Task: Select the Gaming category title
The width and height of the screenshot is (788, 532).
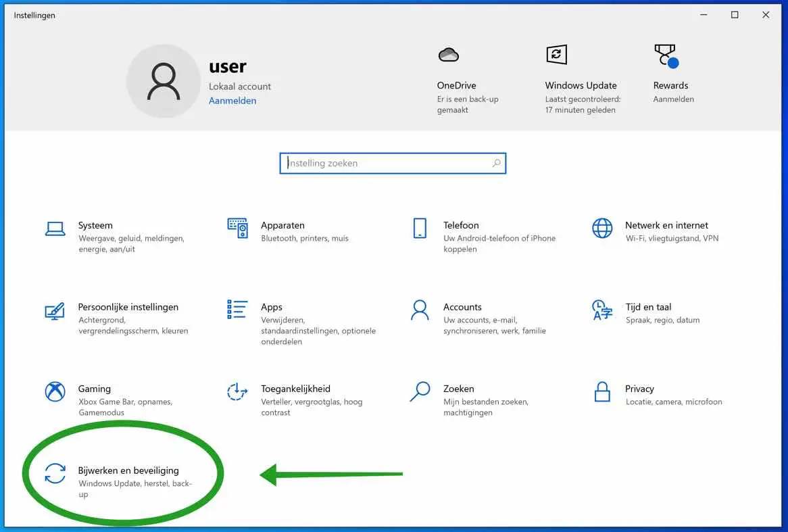Action: click(94, 389)
